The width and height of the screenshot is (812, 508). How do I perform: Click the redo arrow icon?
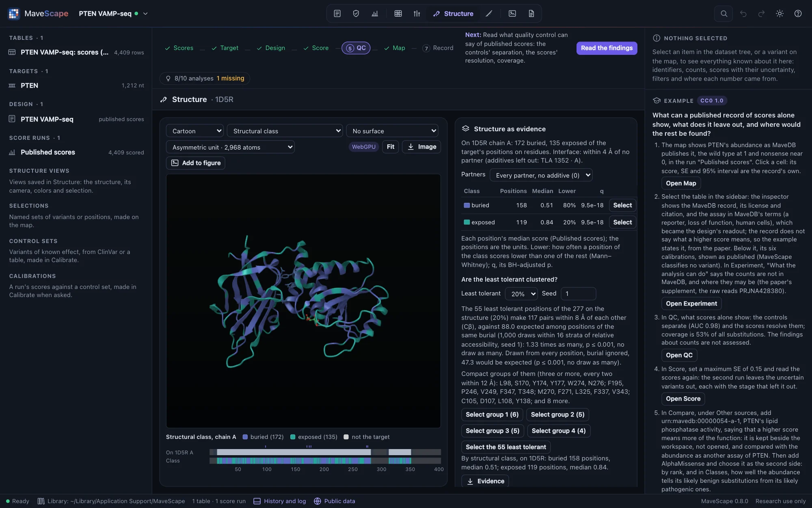762,13
